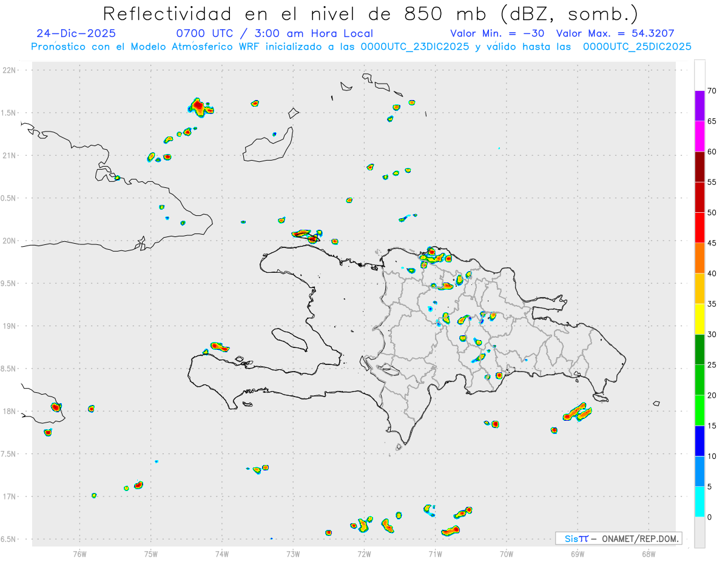Click the legend value '60'
The width and height of the screenshot is (728, 562).
(x=712, y=152)
